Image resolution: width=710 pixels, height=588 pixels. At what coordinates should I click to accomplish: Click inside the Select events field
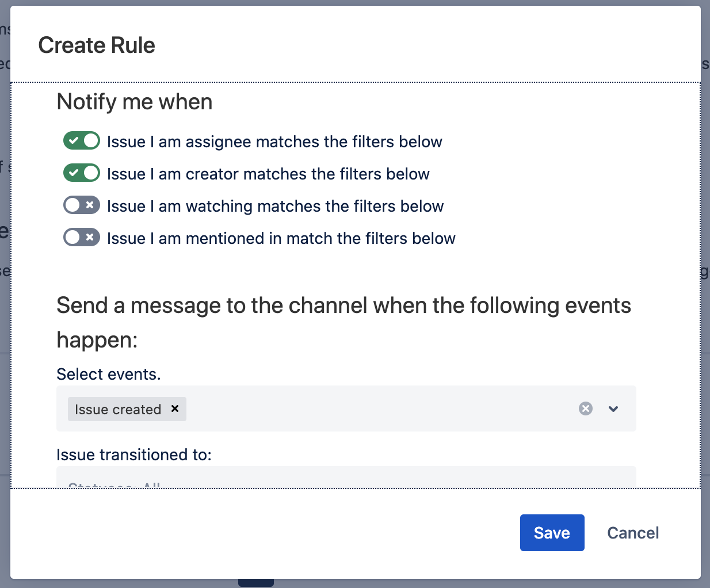[374, 408]
